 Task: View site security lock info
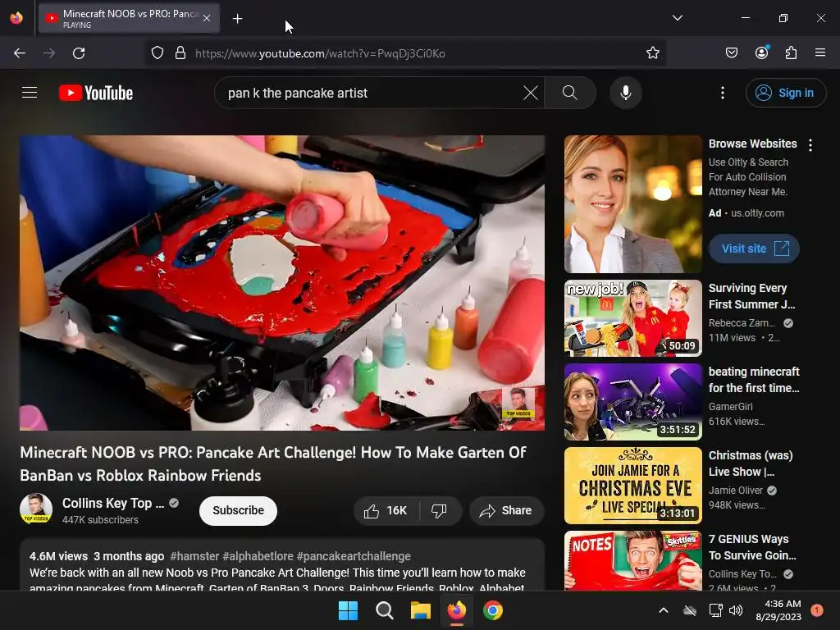180,53
